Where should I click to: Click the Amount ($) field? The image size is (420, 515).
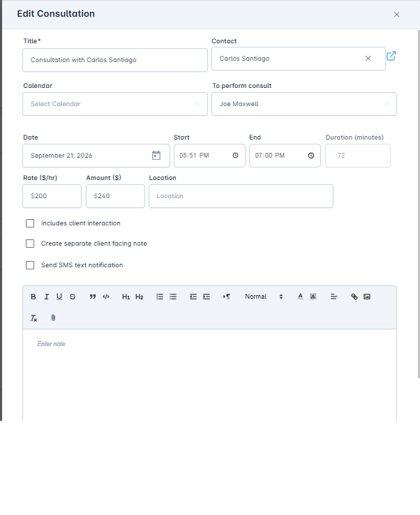pyautogui.click(x=115, y=196)
